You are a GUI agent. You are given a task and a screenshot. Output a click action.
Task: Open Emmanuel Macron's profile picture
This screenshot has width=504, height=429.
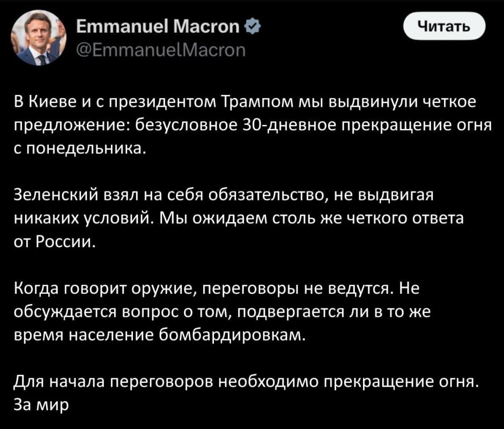(x=39, y=36)
